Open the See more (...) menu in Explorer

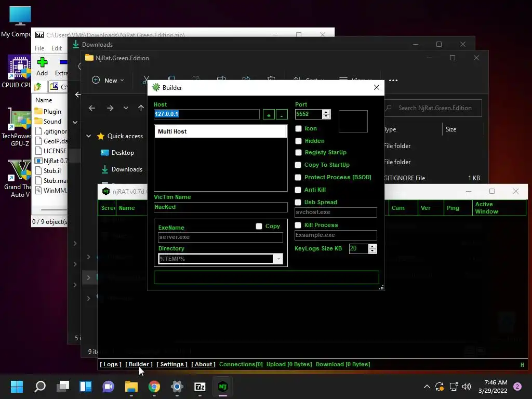pos(393,81)
